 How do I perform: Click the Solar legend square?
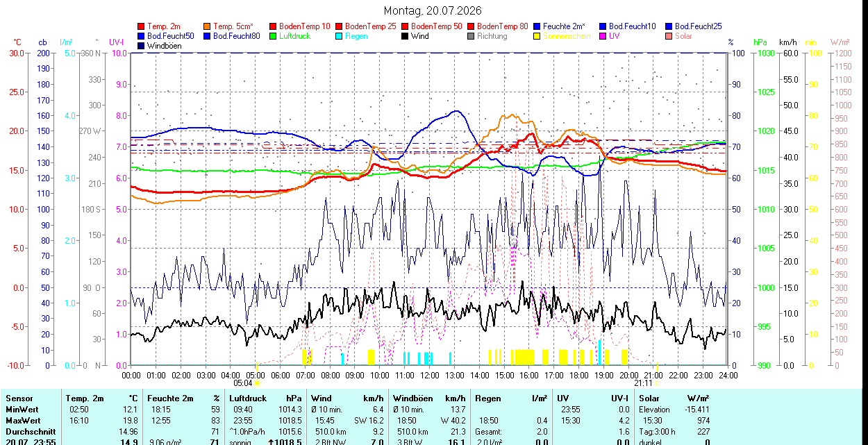click(669, 36)
